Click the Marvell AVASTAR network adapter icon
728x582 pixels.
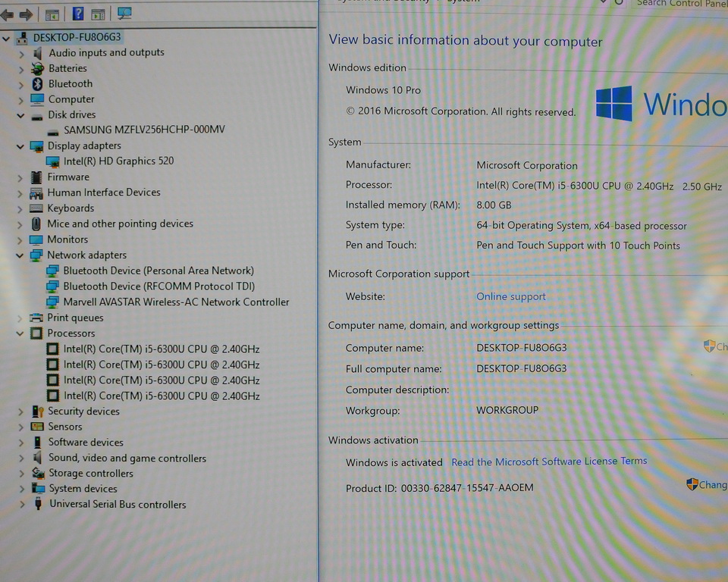coord(52,302)
